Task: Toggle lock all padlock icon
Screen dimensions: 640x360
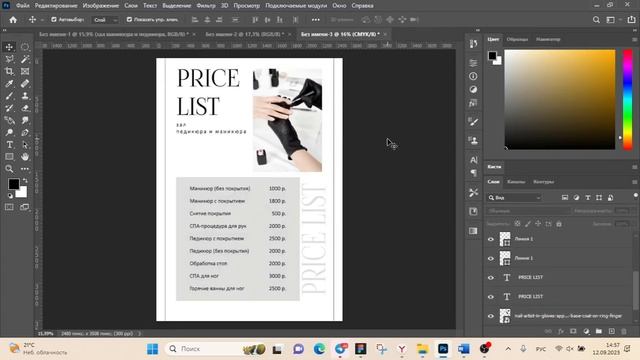Action: 559,224
